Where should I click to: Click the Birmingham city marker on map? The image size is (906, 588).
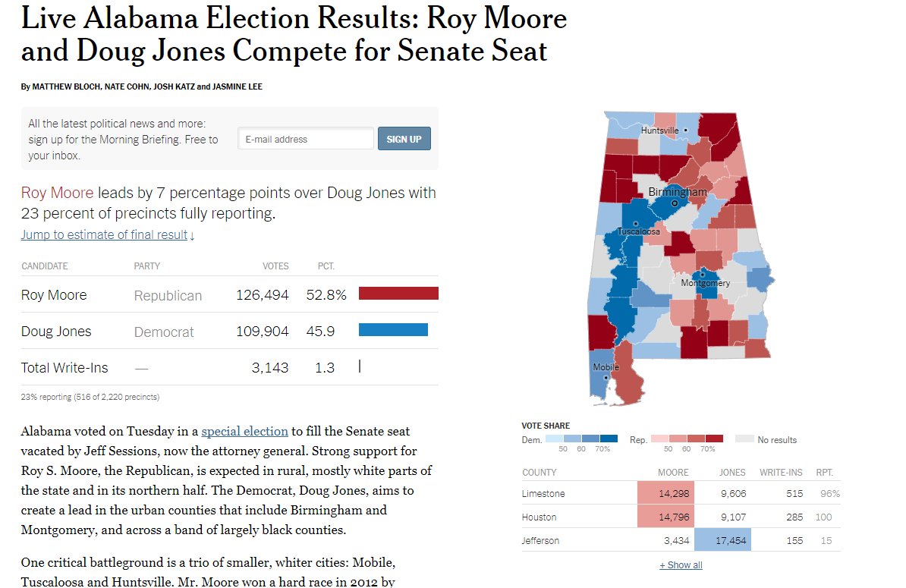coord(675,203)
